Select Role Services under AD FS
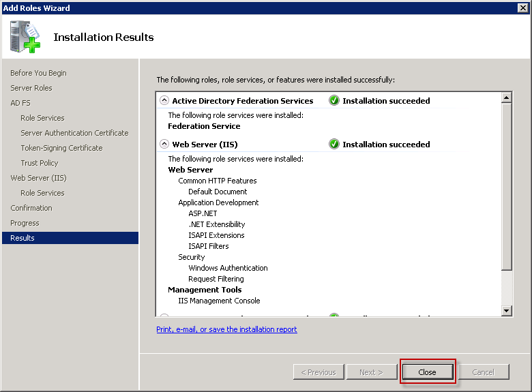Viewport: 532px width, 392px height. 42,118
